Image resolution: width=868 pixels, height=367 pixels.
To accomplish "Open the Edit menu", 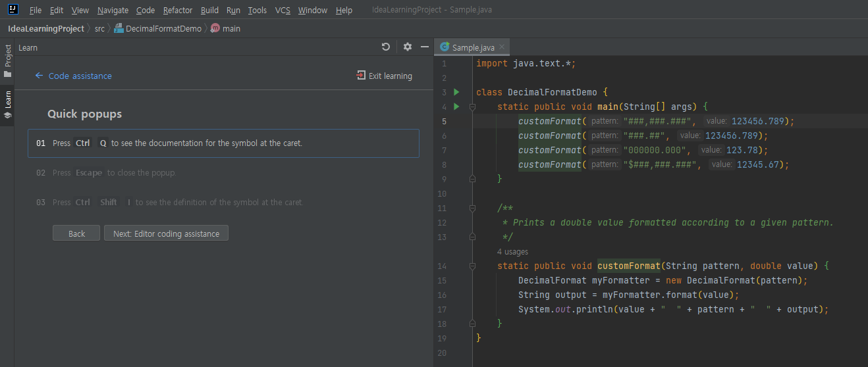I will 57,11.
